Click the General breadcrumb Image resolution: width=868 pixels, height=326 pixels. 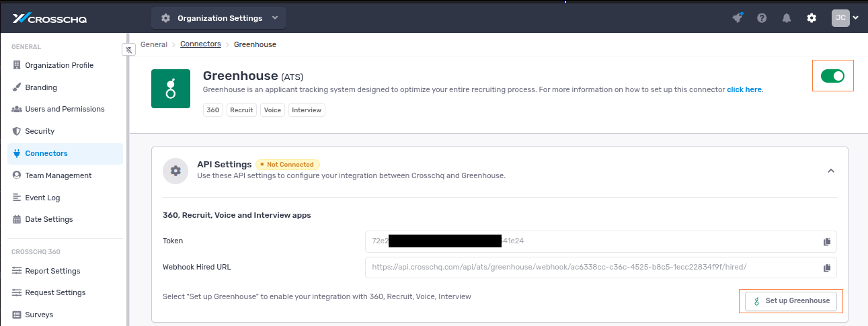coord(154,44)
